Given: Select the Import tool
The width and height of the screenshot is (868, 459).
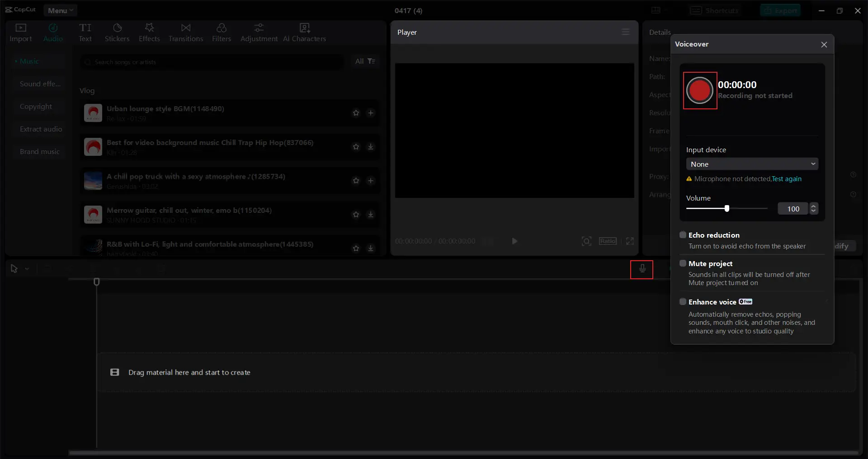Looking at the screenshot, I should click(x=20, y=32).
